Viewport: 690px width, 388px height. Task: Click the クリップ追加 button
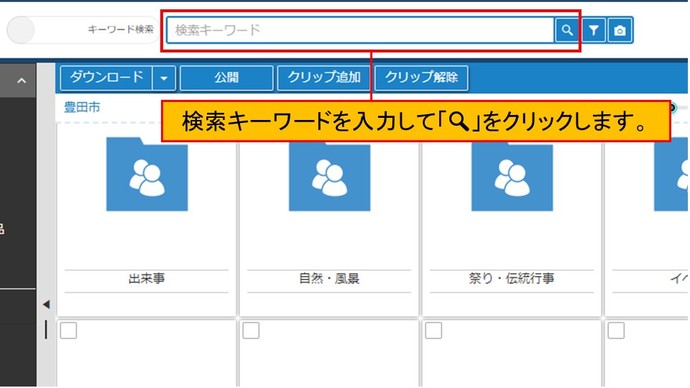pos(324,78)
